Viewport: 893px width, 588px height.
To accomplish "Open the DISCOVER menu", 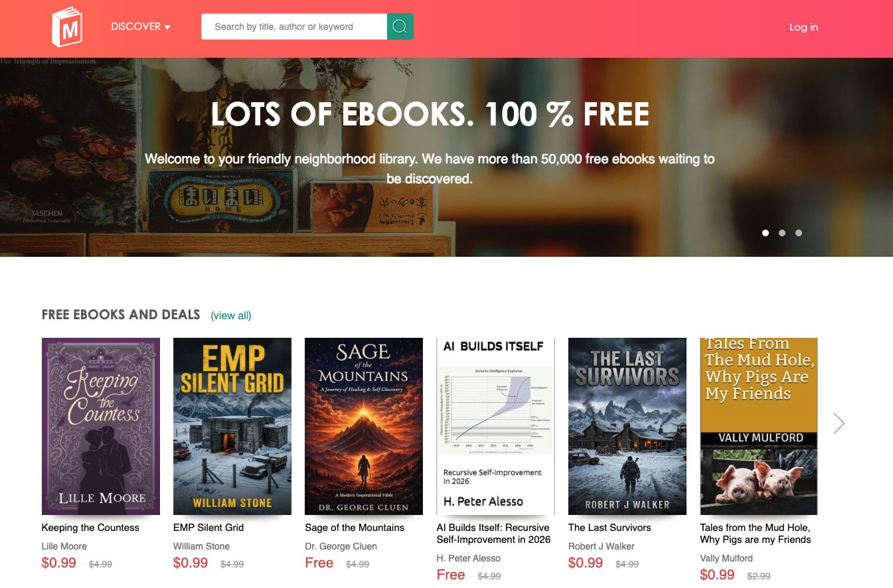I will (x=135, y=27).
